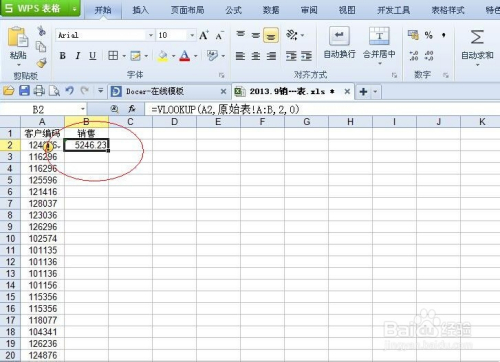Toggle Underline formatting

(x=93, y=56)
